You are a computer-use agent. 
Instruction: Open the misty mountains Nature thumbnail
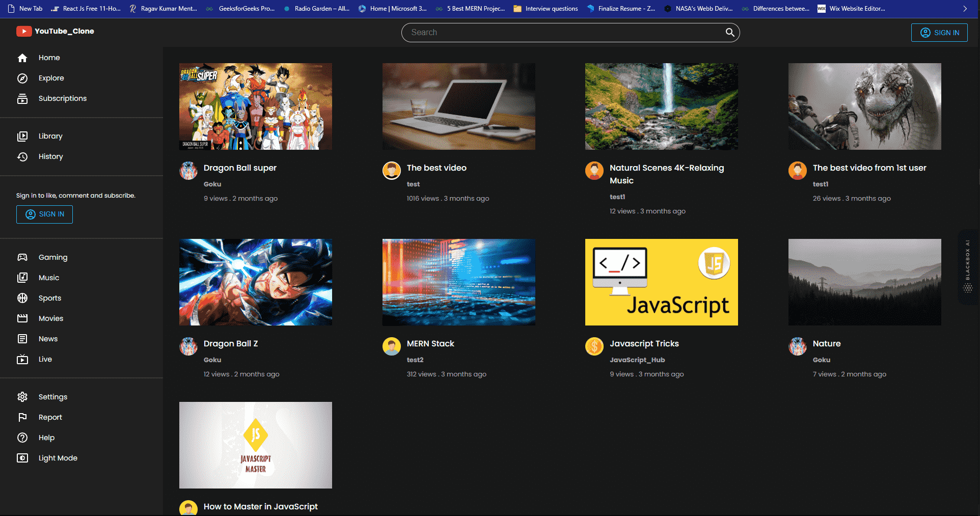(865, 282)
